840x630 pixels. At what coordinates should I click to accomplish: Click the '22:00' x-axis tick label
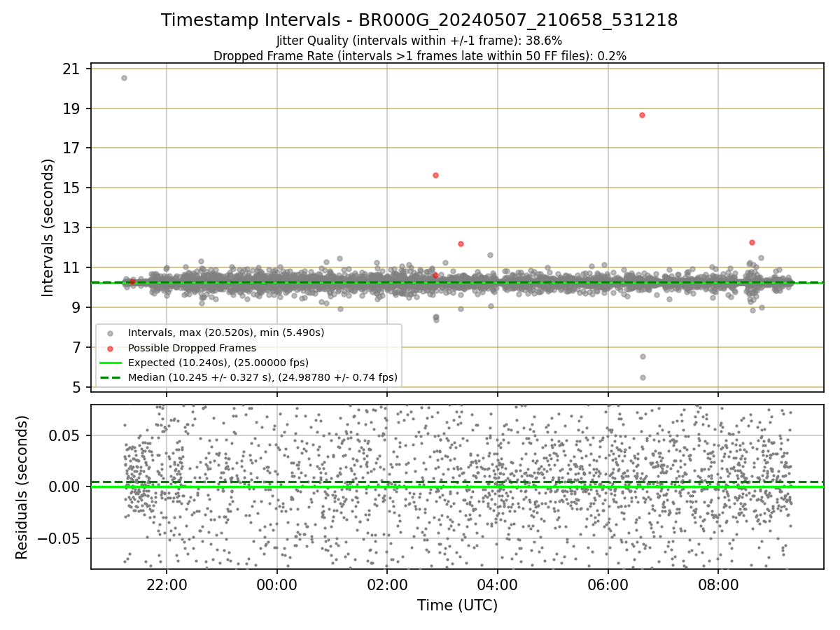click(167, 584)
